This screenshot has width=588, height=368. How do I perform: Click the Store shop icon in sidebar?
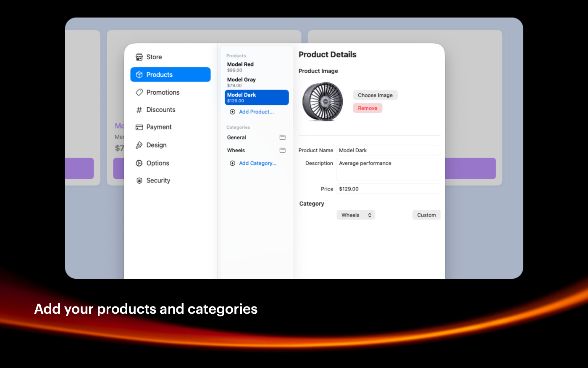[139, 57]
